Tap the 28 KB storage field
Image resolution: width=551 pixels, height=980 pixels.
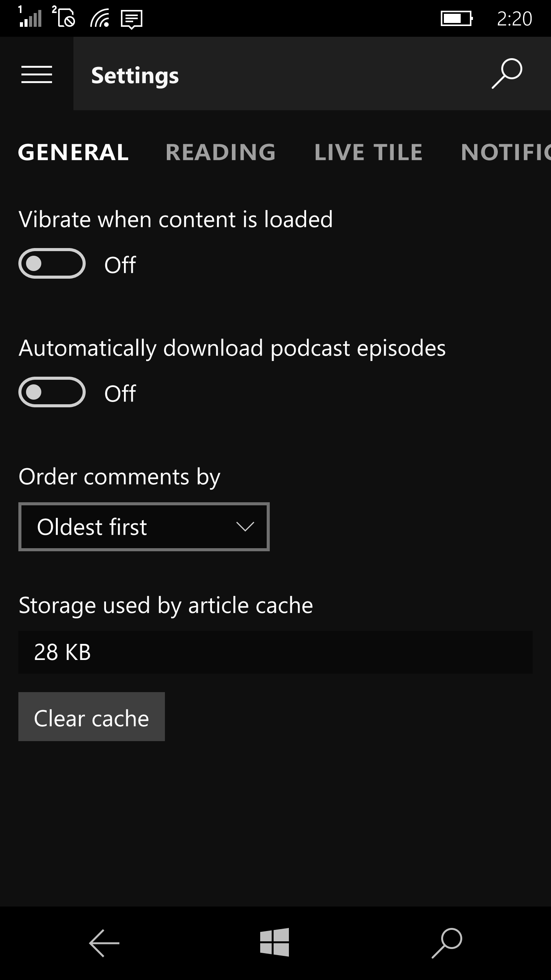point(275,652)
